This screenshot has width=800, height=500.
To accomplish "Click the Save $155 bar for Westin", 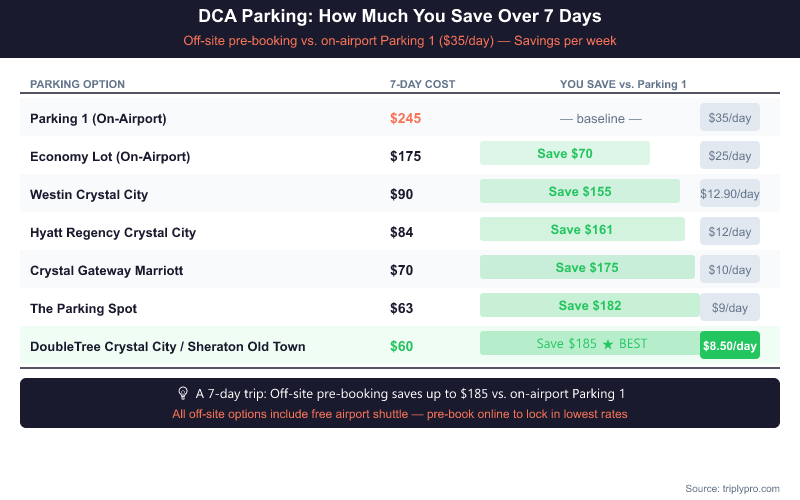I will [580, 192].
